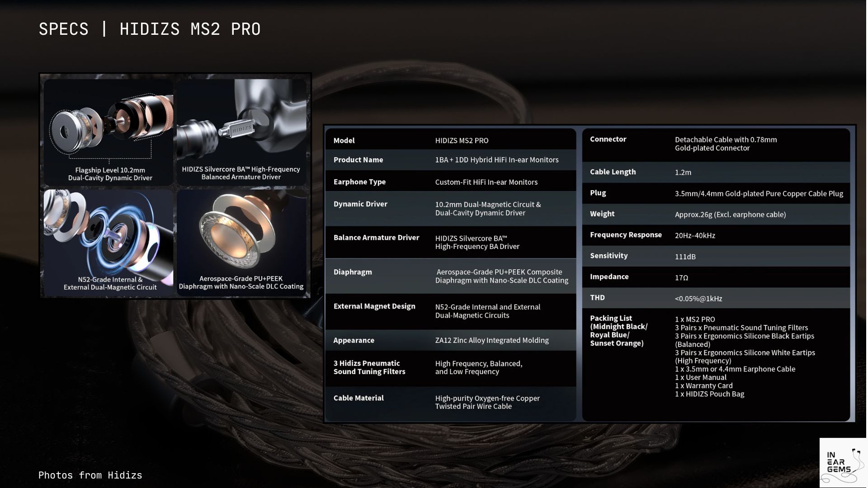Select the Silvercore BA driver image

point(241,131)
